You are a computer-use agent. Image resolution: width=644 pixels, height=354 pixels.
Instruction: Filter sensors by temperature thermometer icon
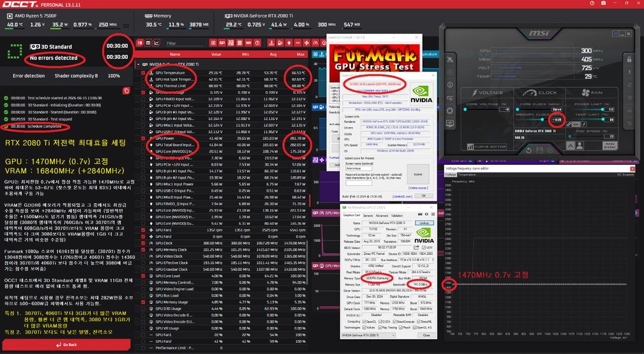coord(271,43)
